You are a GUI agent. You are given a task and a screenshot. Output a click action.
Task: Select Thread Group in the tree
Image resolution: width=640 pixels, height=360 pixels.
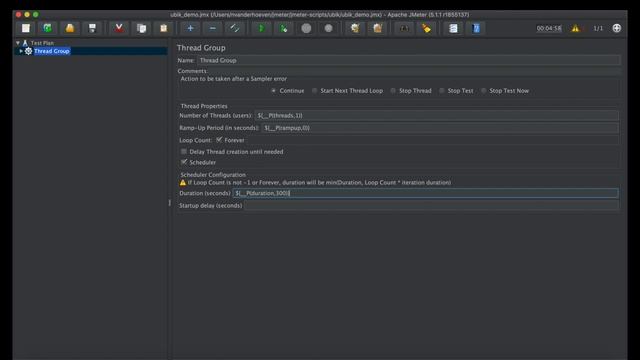(52, 51)
